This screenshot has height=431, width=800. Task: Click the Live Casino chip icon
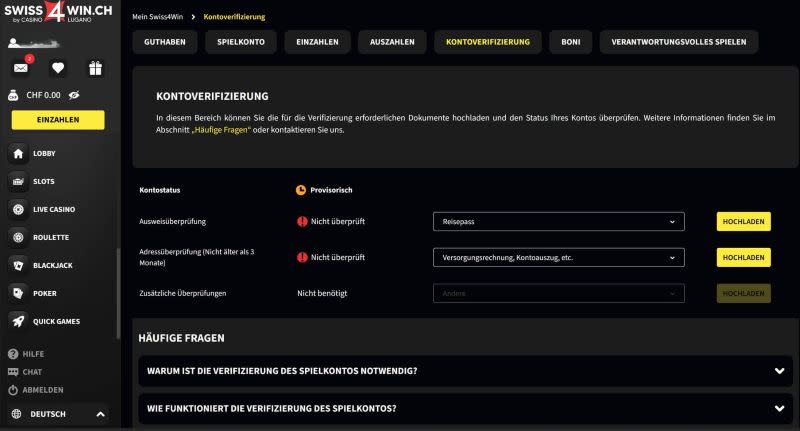coord(18,209)
